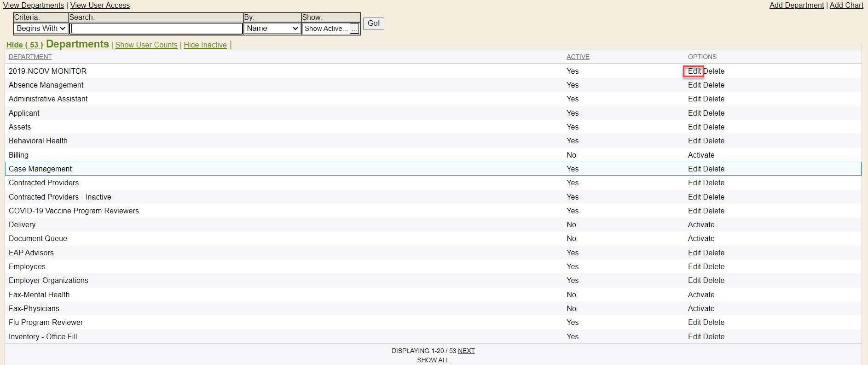Go to NEXT page of departments
This screenshot has width=868, height=365.
tap(466, 351)
